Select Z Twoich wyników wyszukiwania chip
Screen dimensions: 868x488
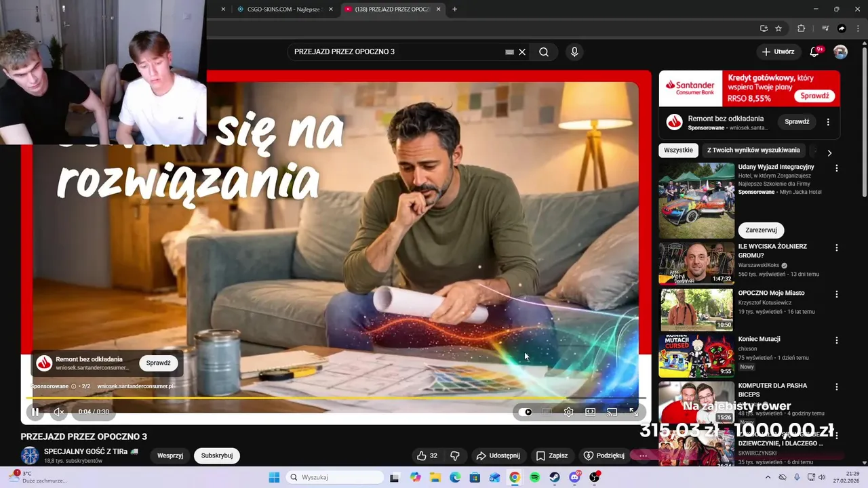tap(753, 150)
